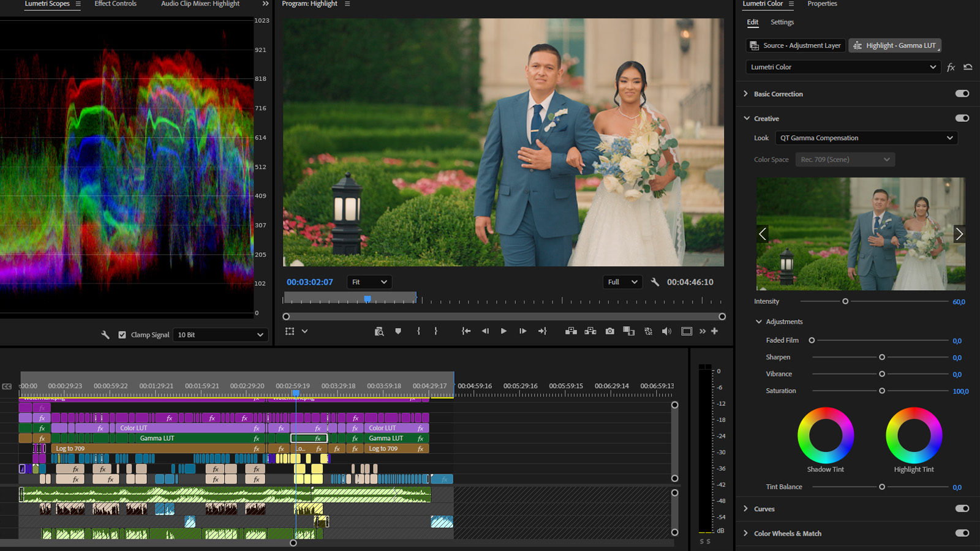Disable the Basic Correction section toggle

pos(962,94)
